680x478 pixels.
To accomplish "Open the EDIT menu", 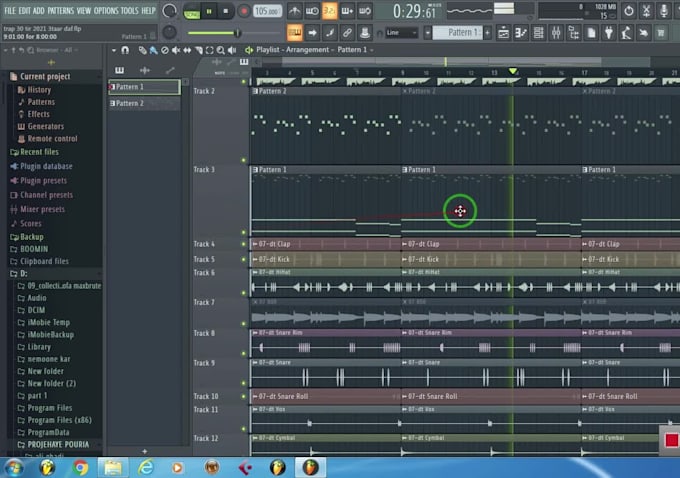I will coord(24,11).
